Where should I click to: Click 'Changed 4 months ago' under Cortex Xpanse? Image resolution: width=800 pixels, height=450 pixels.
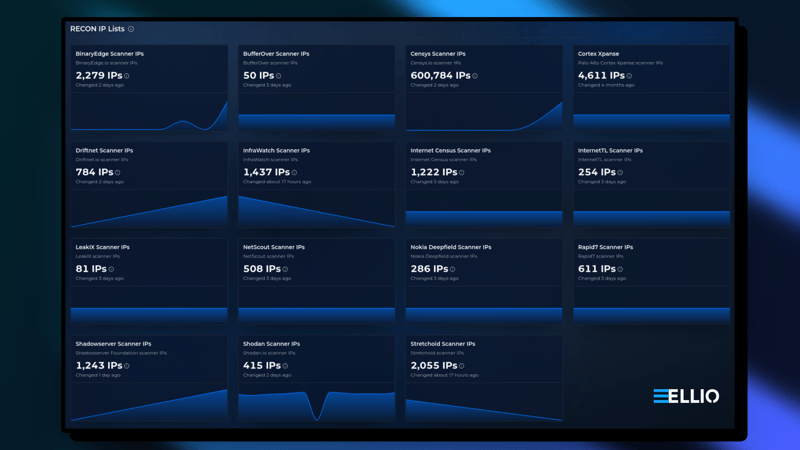(606, 85)
